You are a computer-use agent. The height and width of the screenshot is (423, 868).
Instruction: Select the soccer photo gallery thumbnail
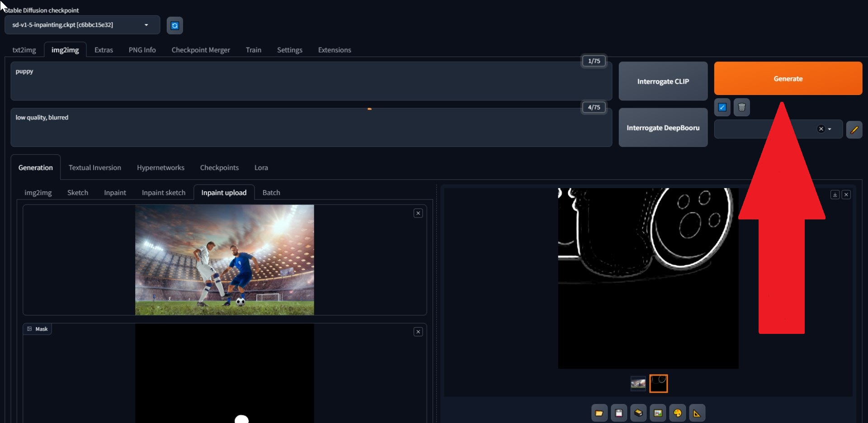point(638,383)
